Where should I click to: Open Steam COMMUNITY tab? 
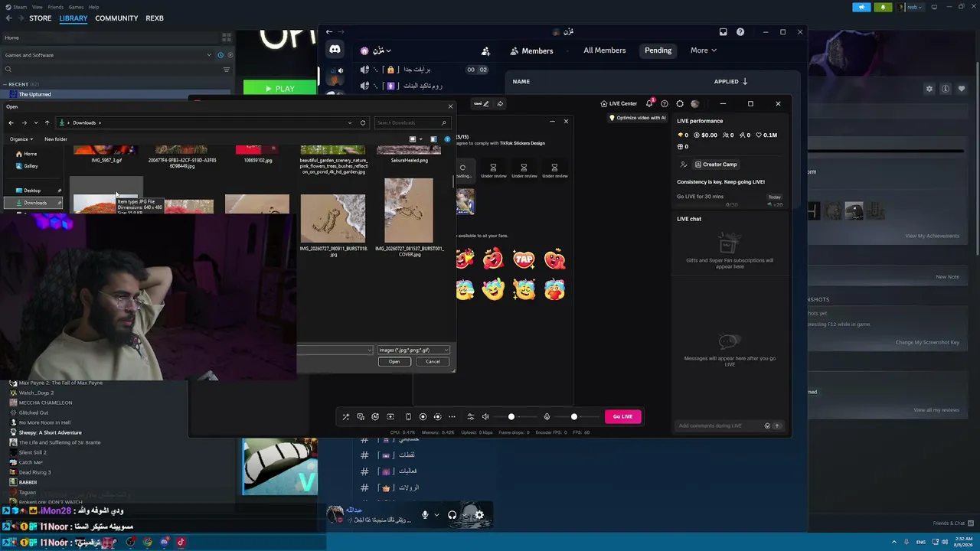point(116,18)
